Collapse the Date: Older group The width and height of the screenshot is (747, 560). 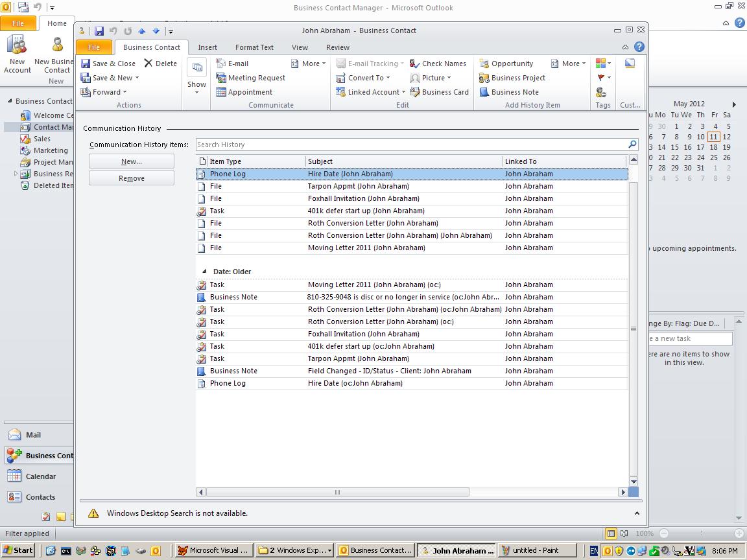[x=204, y=272]
